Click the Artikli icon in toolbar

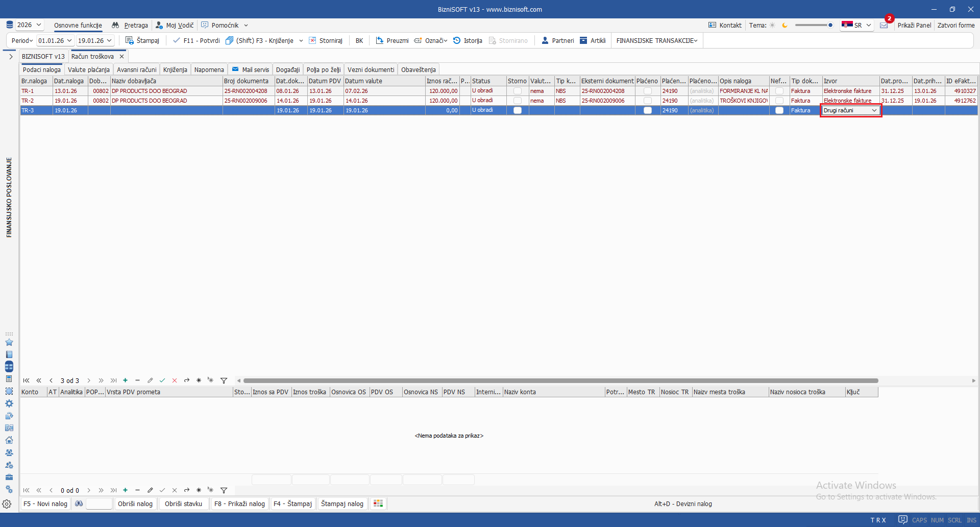coord(583,40)
